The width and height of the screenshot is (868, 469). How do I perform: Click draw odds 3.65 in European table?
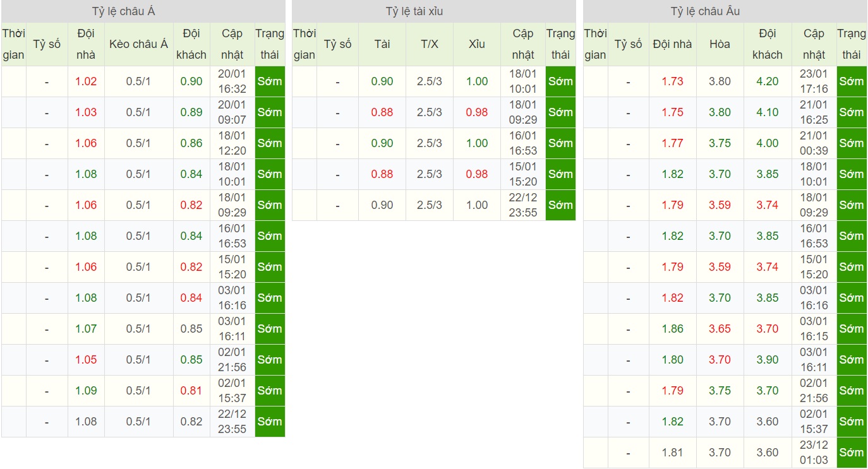(720, 329)
